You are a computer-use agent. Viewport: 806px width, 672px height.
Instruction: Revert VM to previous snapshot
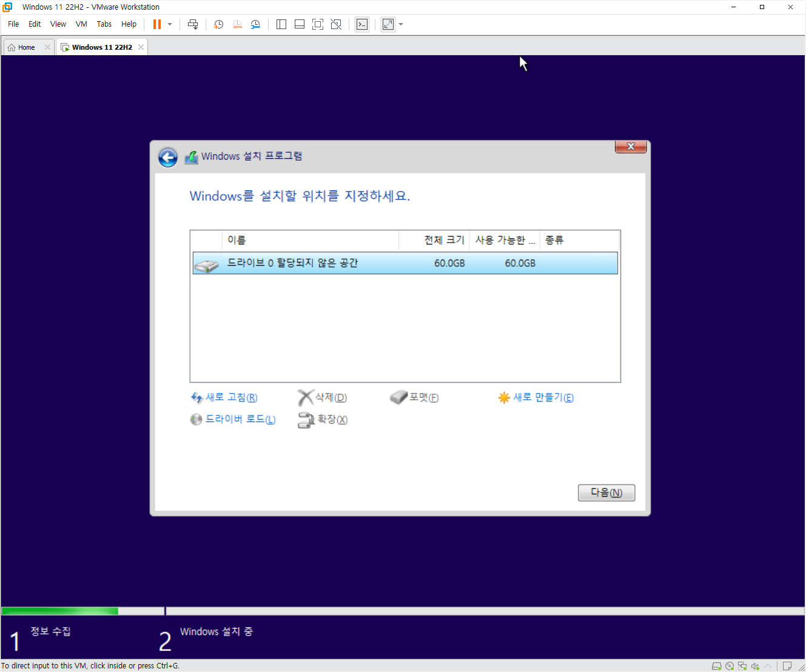pos(237,24)
